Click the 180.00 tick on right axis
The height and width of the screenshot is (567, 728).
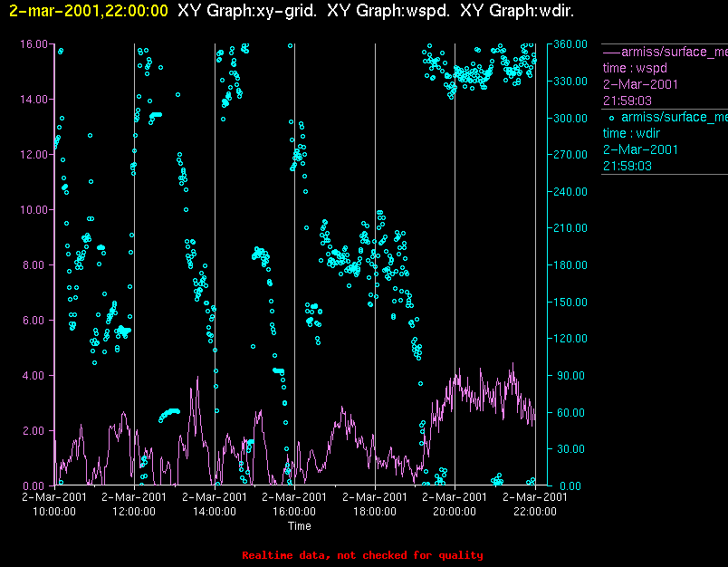(x=570, y=265)
